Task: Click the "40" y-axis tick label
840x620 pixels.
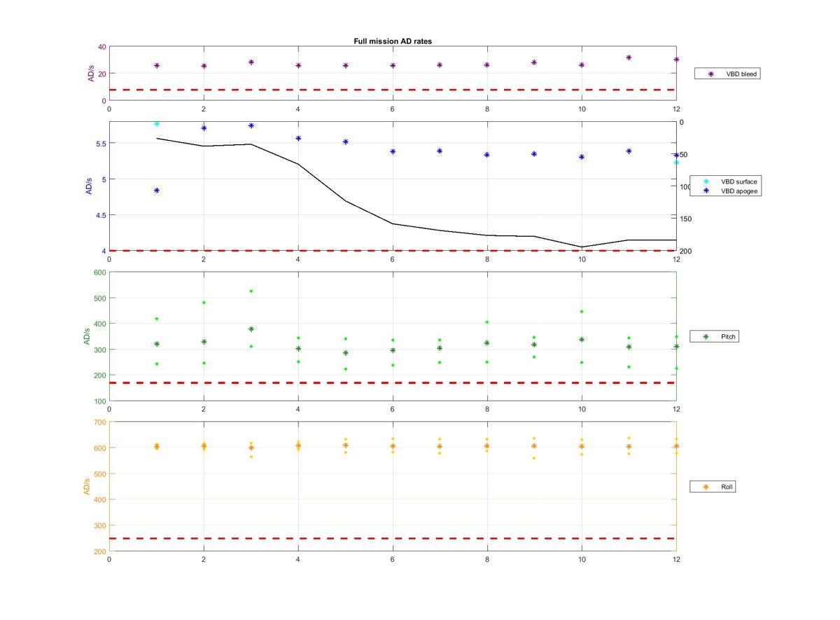Action: point(101,47)
